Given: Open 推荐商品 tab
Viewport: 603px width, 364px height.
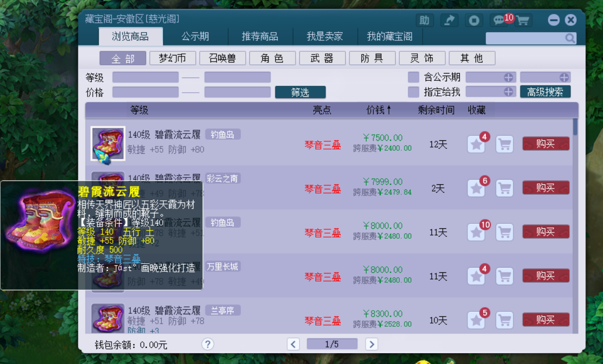Looking at the screenshot, I should [x=260, y=36].
